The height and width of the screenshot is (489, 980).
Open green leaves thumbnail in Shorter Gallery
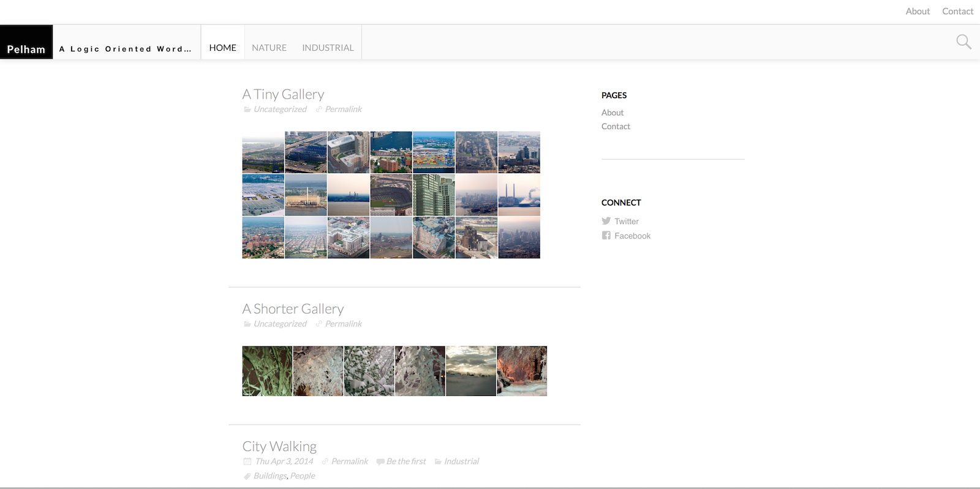(x=267, y=371)
